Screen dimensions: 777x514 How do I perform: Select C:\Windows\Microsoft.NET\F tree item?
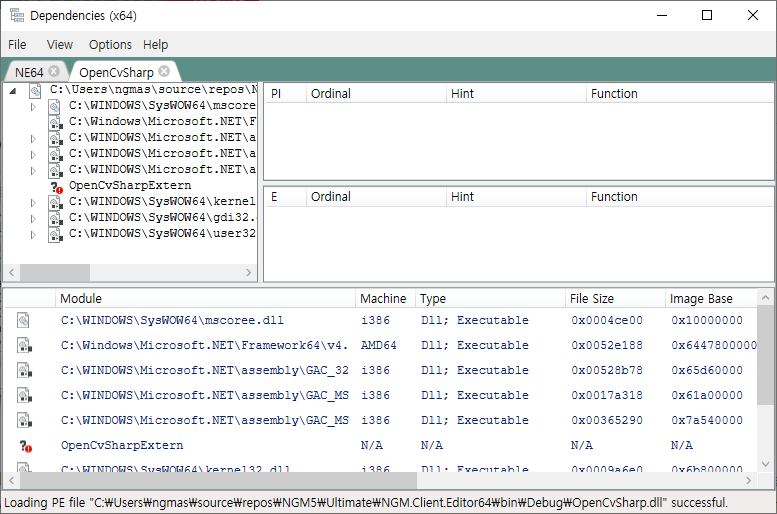point(162,121)
